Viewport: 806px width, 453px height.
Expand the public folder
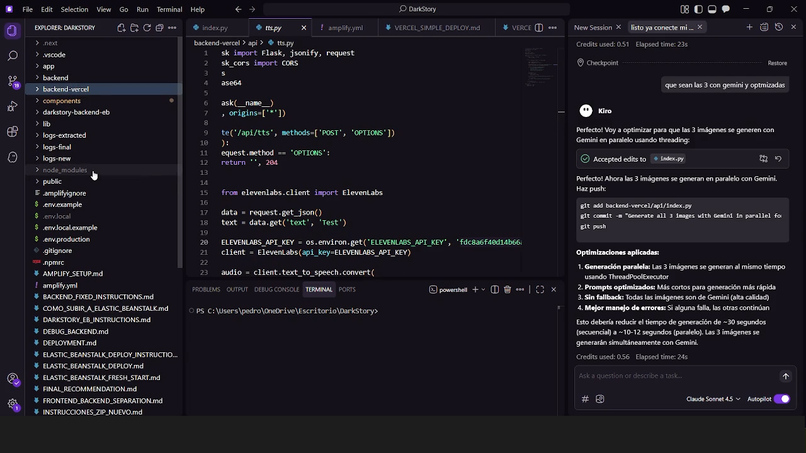coord(103,182)
